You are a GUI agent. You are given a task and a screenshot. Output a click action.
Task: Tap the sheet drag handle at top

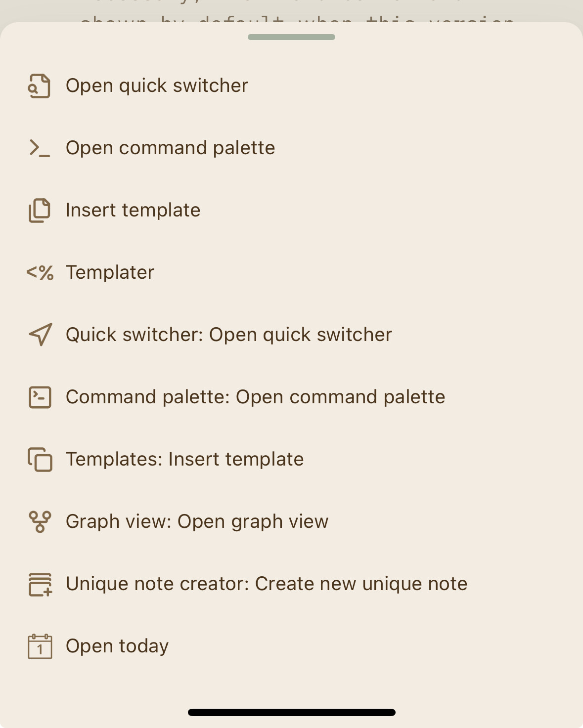[x=291, y=37]
